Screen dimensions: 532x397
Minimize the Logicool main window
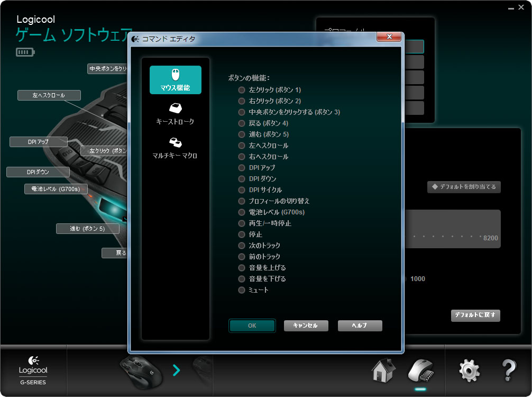pos(511,8)
